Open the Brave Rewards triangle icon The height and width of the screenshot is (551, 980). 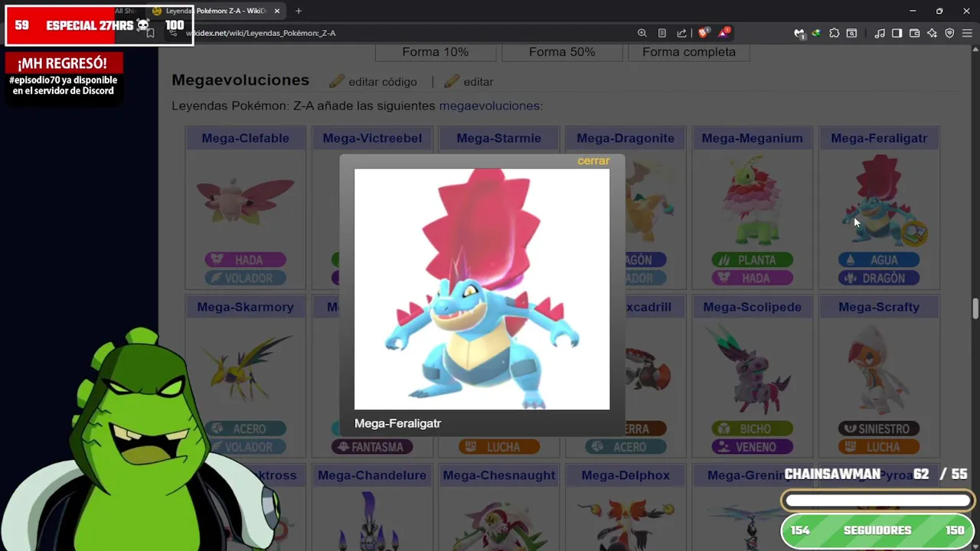click(x=724, y=33)
